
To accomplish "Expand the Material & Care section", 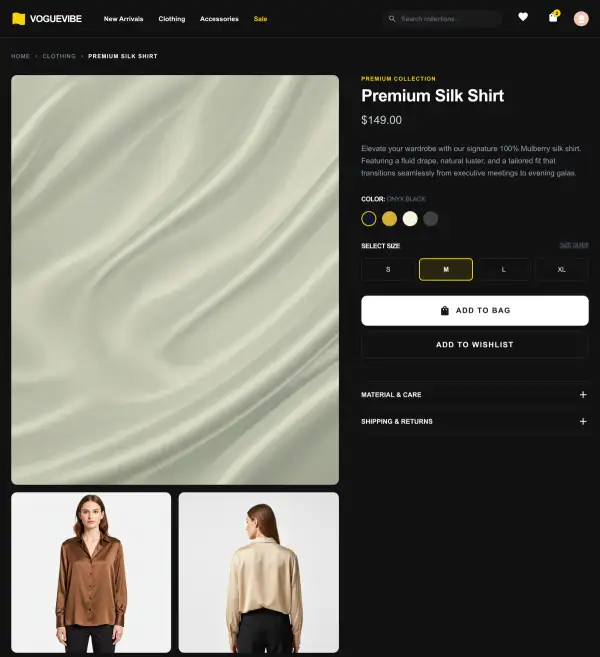I will (391, 395).
